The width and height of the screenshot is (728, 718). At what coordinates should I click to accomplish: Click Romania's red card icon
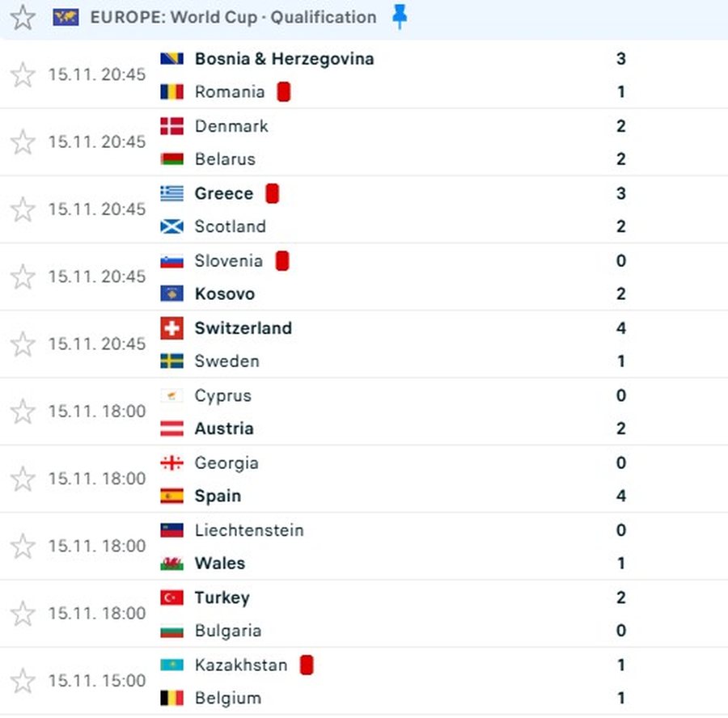click(x=283, y=91)
